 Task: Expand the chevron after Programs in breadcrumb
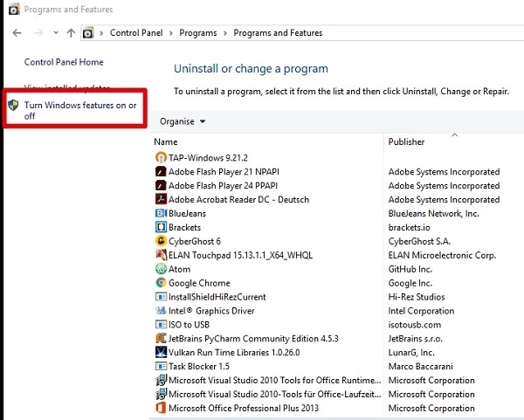tap(225, 33)
